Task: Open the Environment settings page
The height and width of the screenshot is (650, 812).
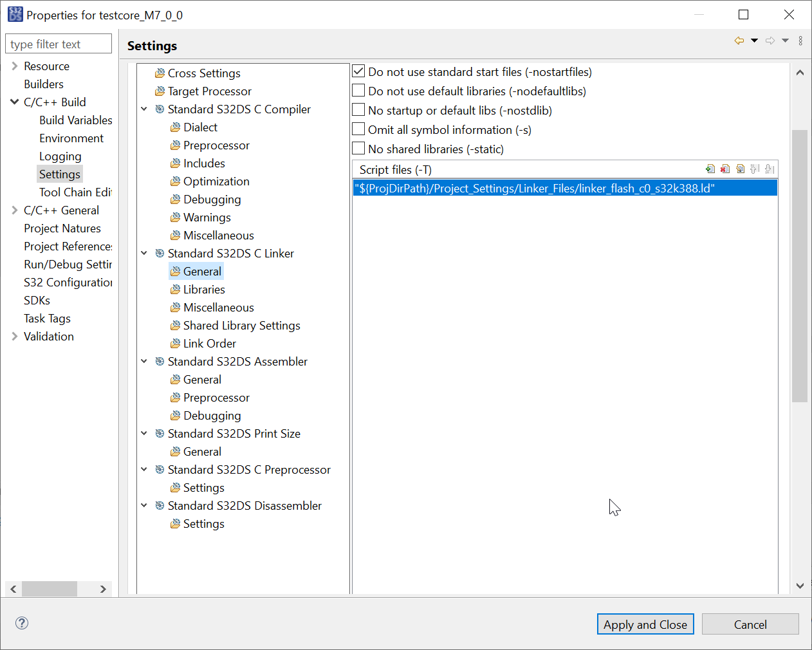Action: [71, 138]
